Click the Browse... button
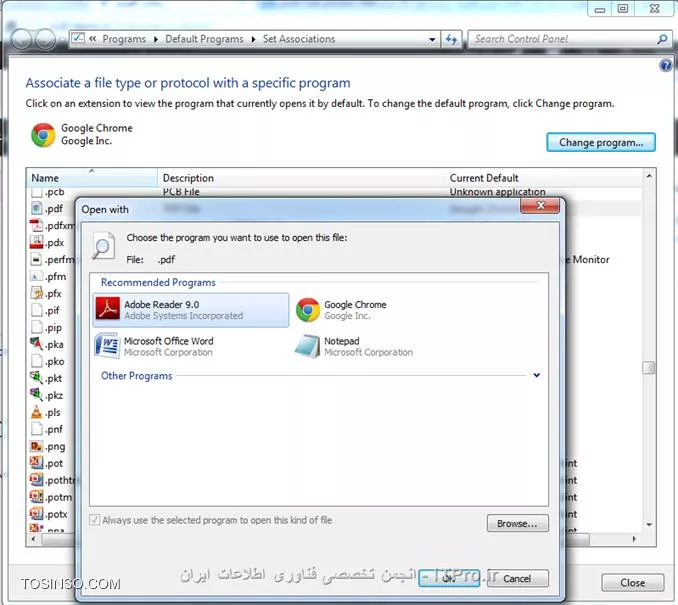Image resolution: width=678 pixels, height=605 pixels. tap(518, 523)
